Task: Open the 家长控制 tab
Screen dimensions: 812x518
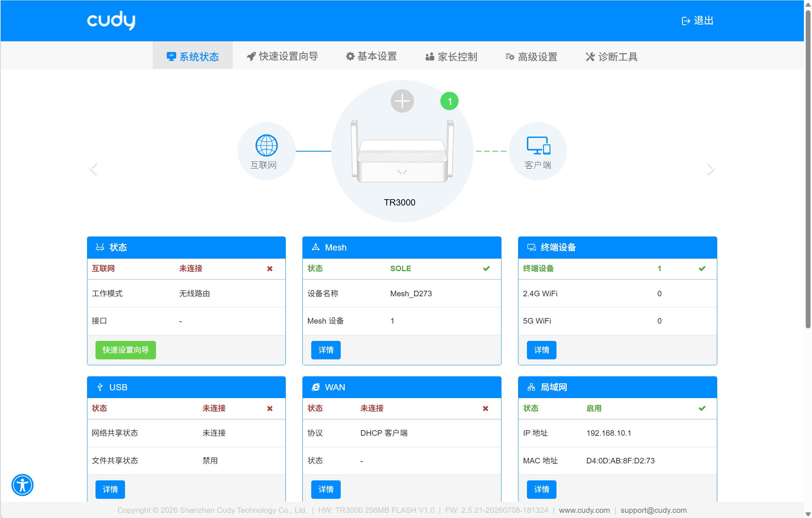Action: coord(451,56)
